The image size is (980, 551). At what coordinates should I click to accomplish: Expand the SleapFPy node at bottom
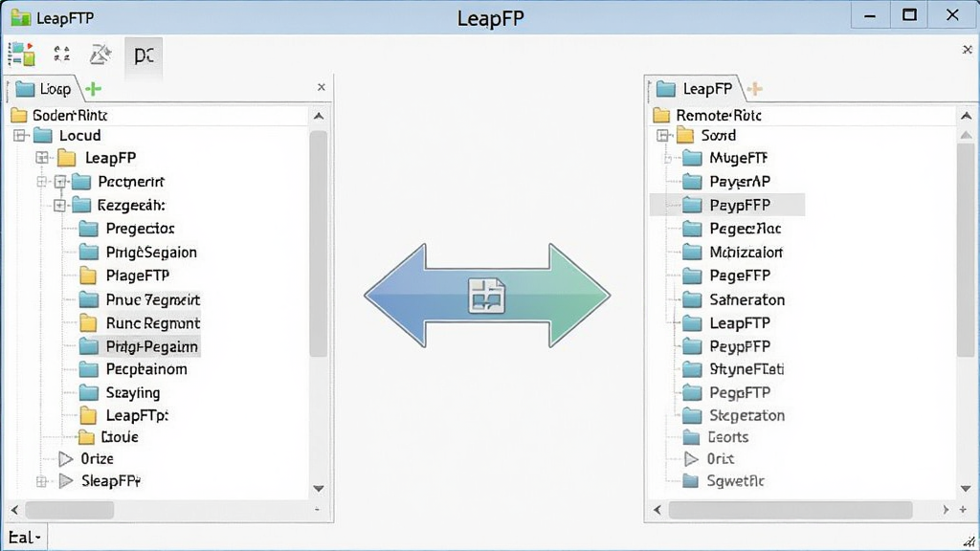coord(42,481)
